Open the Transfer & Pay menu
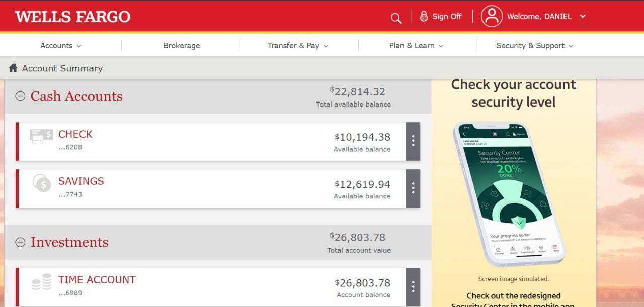Screen dimensions: 644x307 click(x=298, y=46)
